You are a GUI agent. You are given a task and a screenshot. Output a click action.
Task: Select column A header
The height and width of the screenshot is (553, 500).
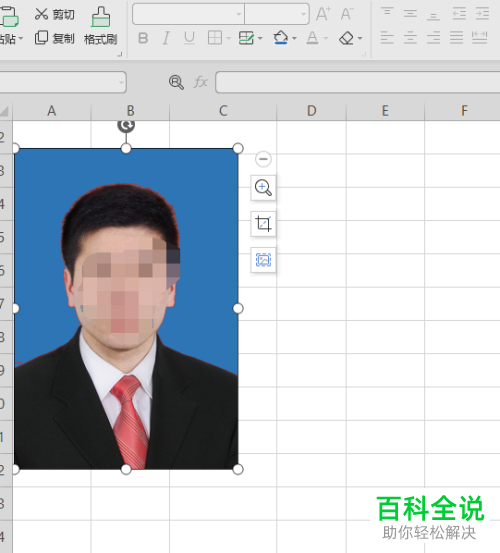pos(52,111)
